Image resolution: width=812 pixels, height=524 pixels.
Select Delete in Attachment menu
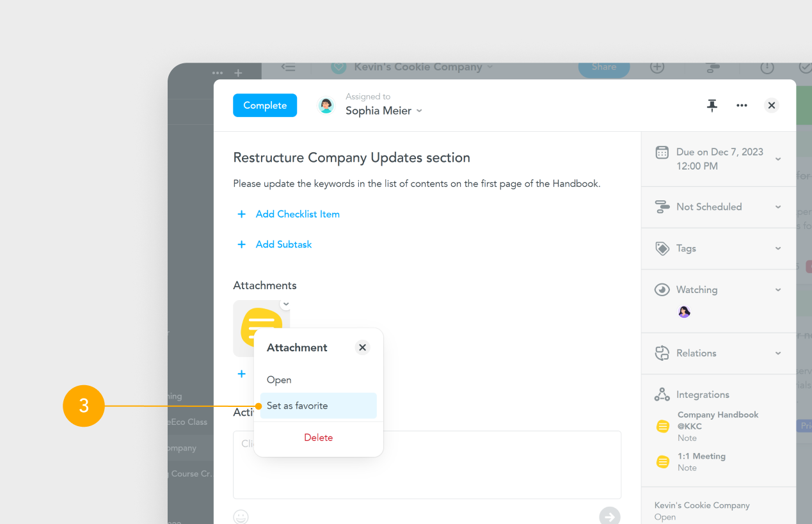[x=318, y=438]
